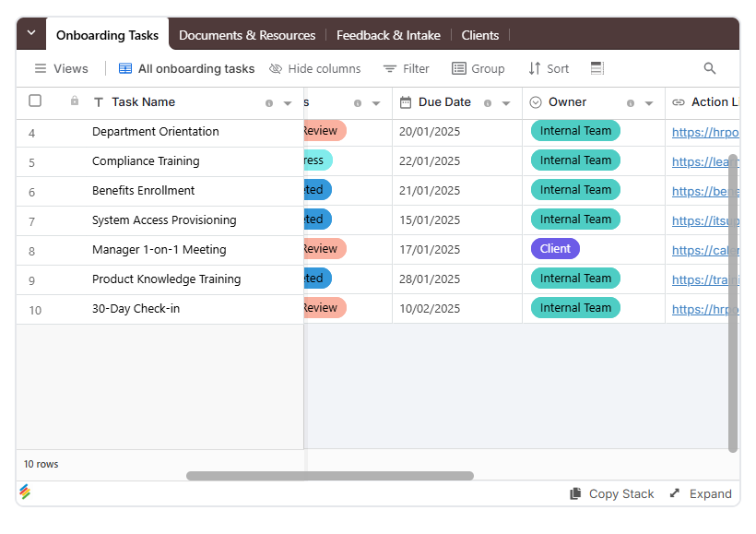Open the Filter options
The image size is (756, 534).
(x=406, y=68)
